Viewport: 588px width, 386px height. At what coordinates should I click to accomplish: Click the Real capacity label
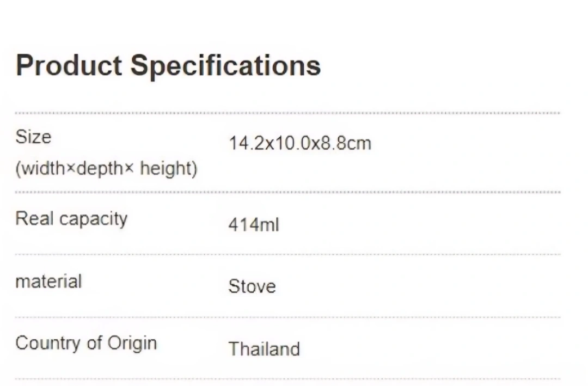72,219
